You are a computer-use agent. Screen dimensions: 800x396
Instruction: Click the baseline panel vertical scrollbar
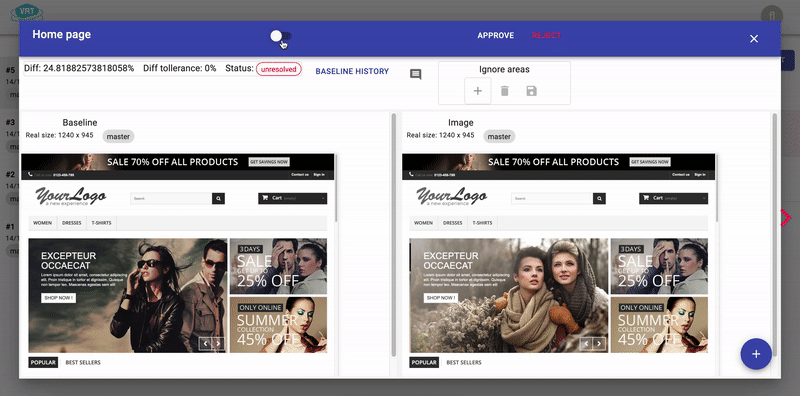(x=393, y=235)
